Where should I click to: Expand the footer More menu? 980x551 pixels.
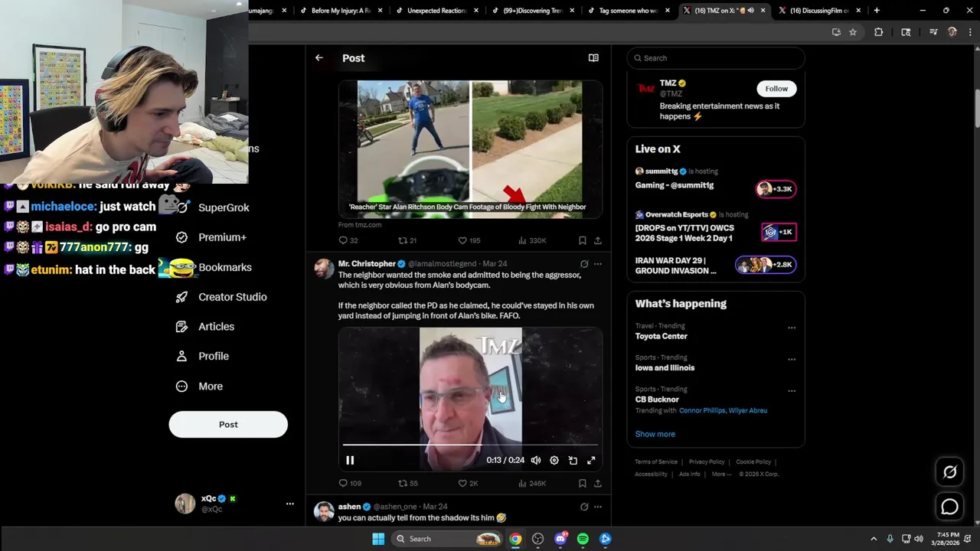(x=721, y=474)
